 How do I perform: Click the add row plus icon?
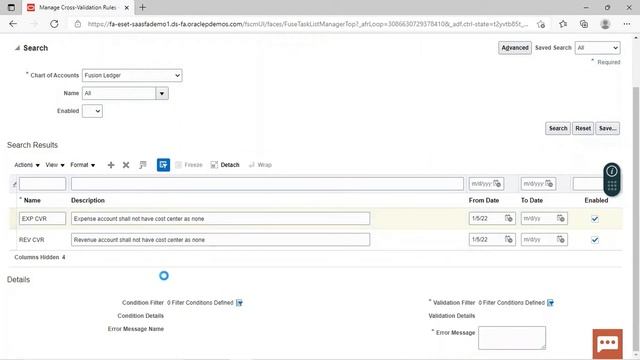pyautogui.click(x=111, y=165)
